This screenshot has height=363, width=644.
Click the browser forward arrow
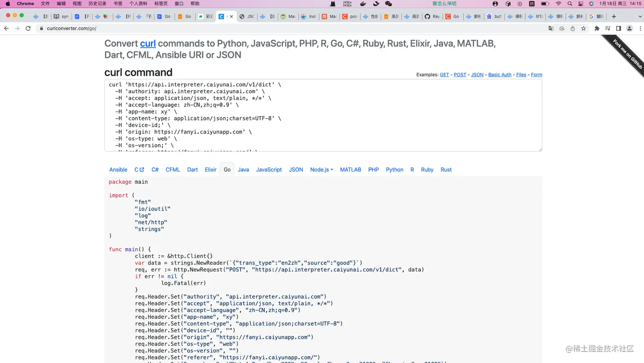[x=17, y=29]
